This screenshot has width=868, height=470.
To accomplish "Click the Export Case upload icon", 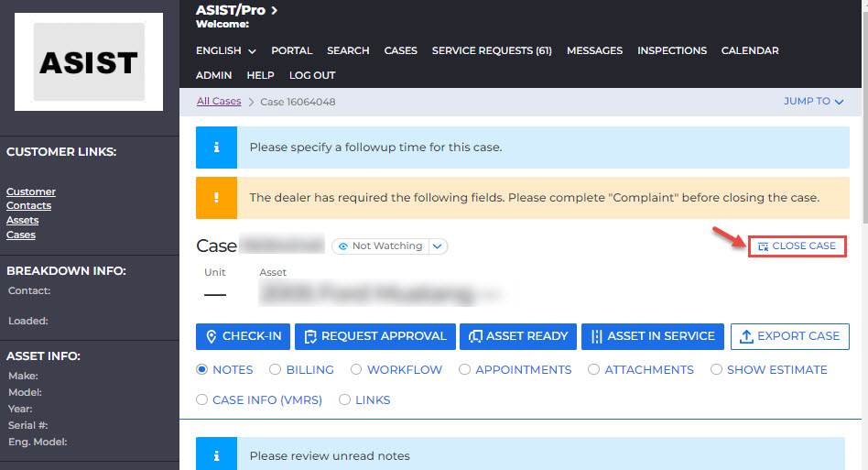I will [746, 336].
